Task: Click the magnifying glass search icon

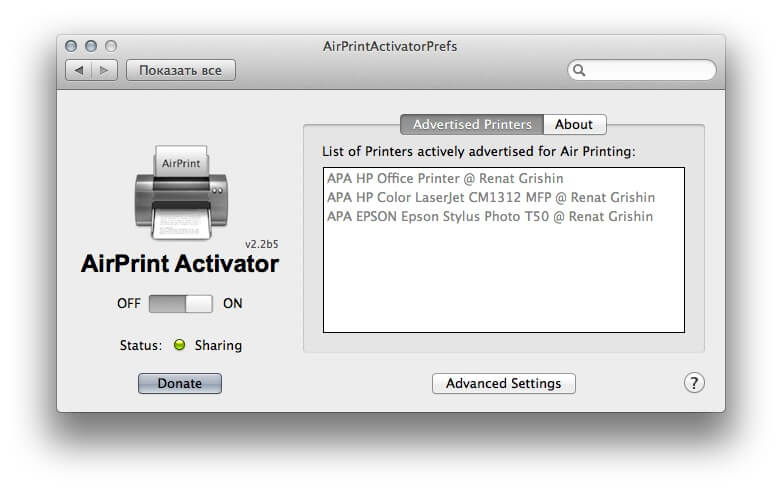Action: (x=579, y=70)
